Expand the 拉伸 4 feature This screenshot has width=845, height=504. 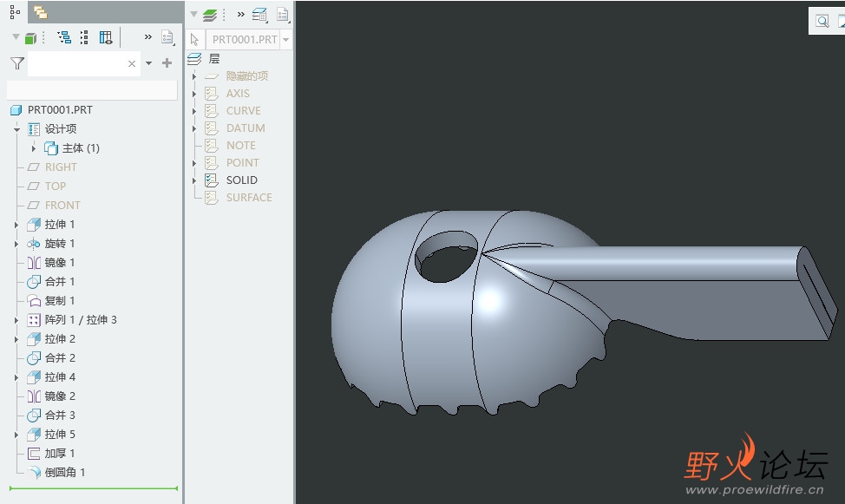(16, 377)
